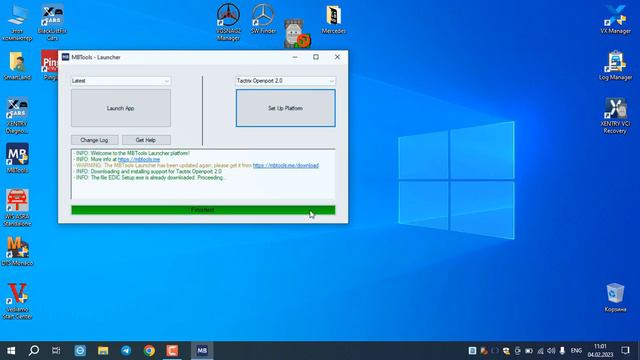
Task: Open the BlackListFix Cars desktop shortcut
Action: tap(52, 22)
